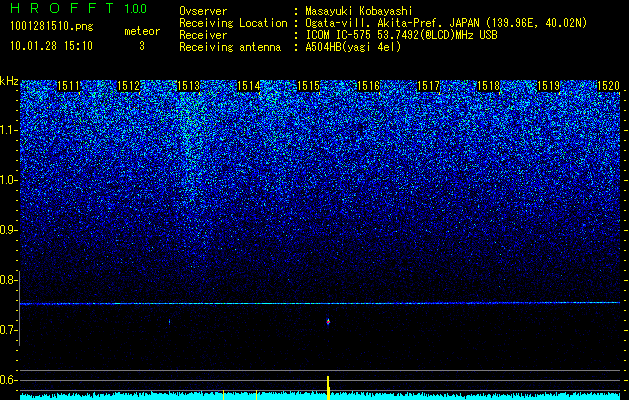Screen dimensions: 629x400
Task: Click the 1518 time marker
Action: (488, 85)
